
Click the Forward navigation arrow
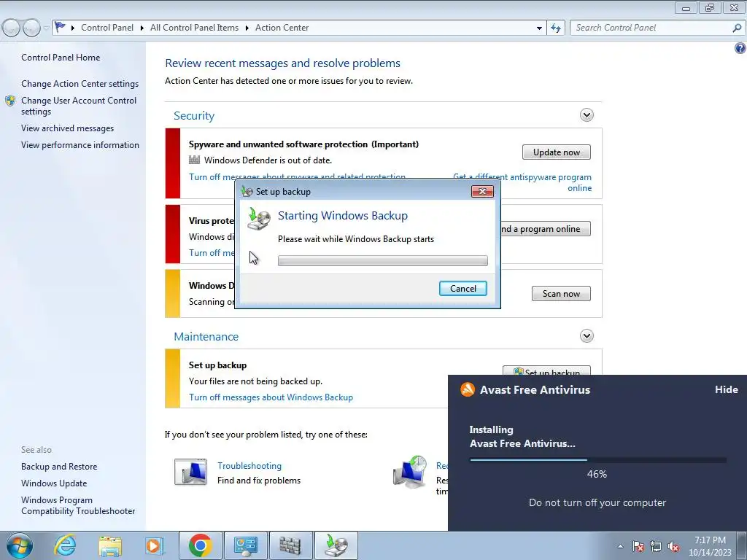tap(31, 28)
